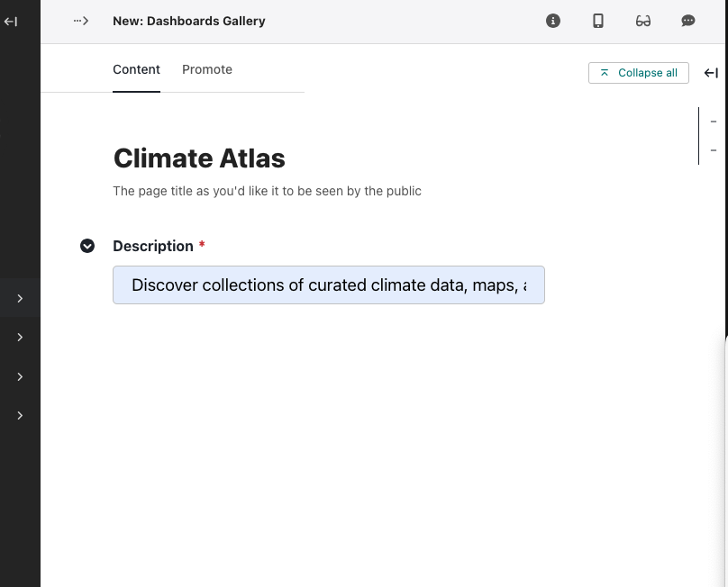The height and width of the screenshot is (587, 728).
Task: Expand the fourth sidebar menu chevron
Action: (x=20, y=416)
